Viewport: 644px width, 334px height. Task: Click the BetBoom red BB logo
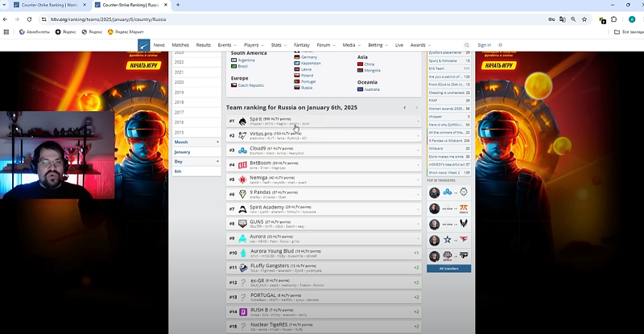click(x=243, y=165)
